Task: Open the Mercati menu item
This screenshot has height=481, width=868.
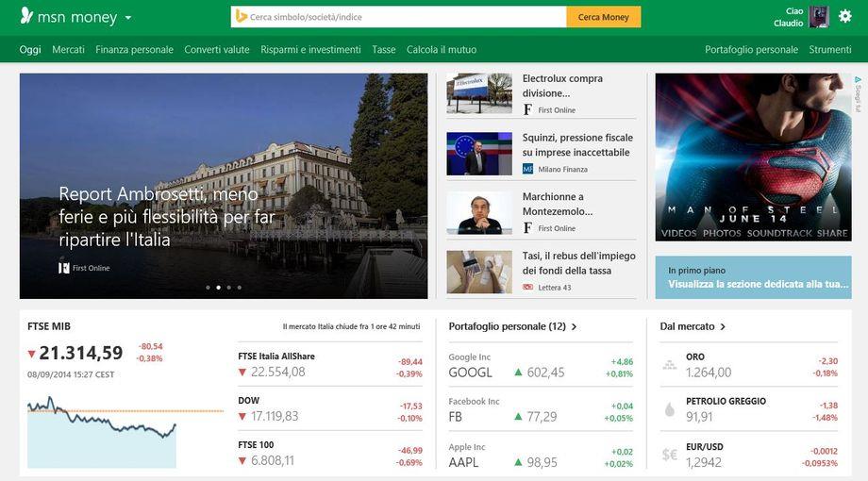Action: pos(68,49)
